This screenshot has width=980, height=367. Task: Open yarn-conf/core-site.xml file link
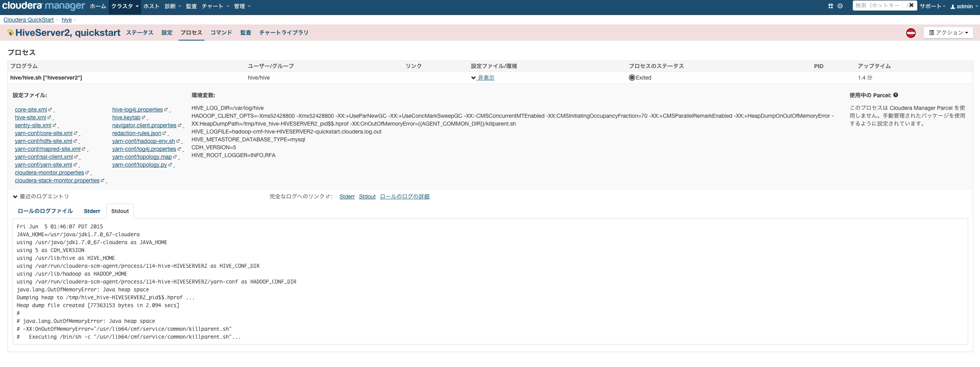coord(44,133)
